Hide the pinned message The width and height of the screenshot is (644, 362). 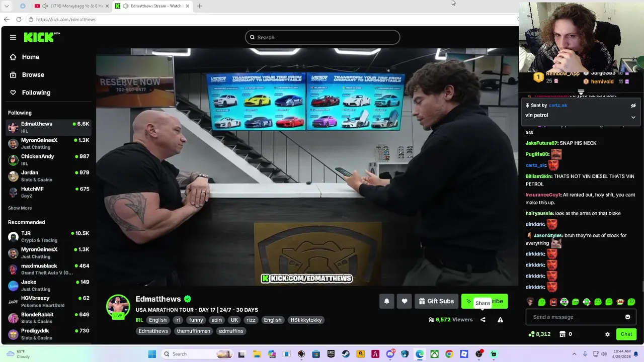633,106
